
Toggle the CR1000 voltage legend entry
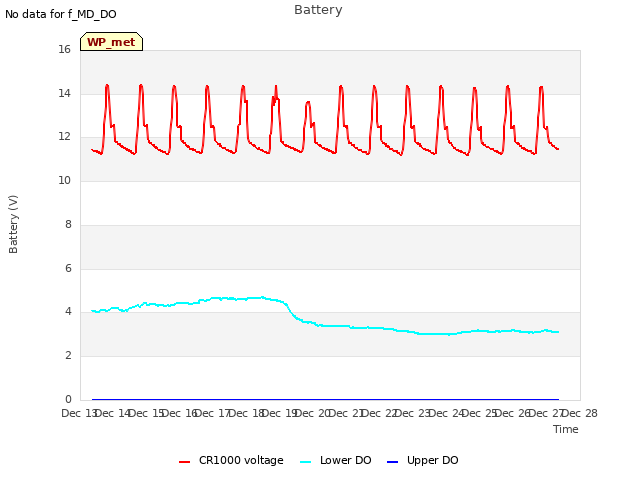coord(231,460)
